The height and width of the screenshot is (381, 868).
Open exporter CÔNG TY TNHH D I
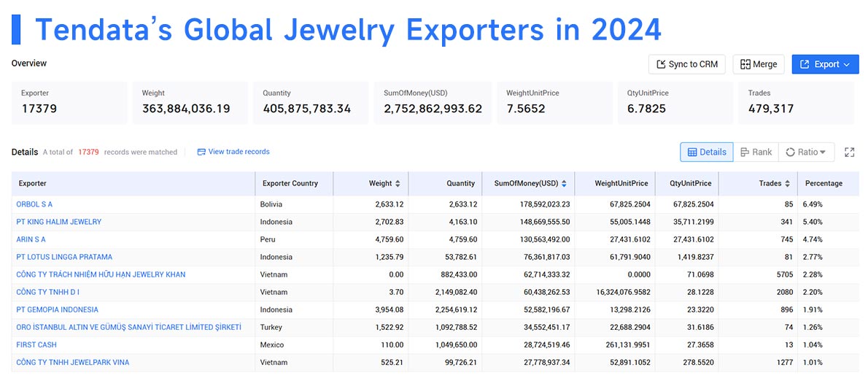[x=48, y=293]
